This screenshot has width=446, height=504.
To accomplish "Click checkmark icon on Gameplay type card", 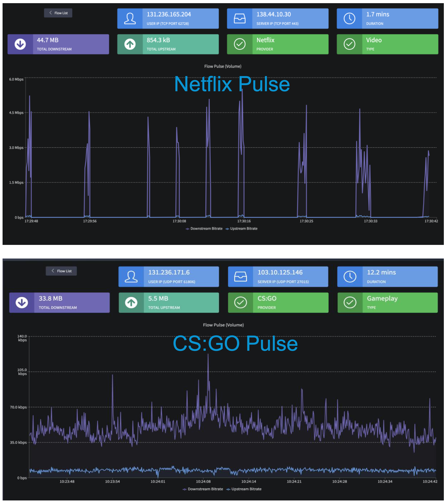I will pos(350,302).
